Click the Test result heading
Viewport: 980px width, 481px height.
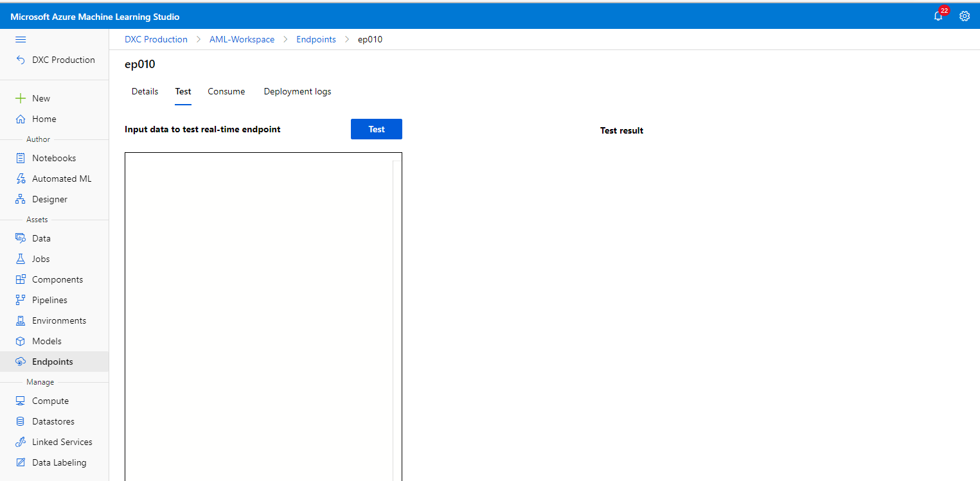621,130
